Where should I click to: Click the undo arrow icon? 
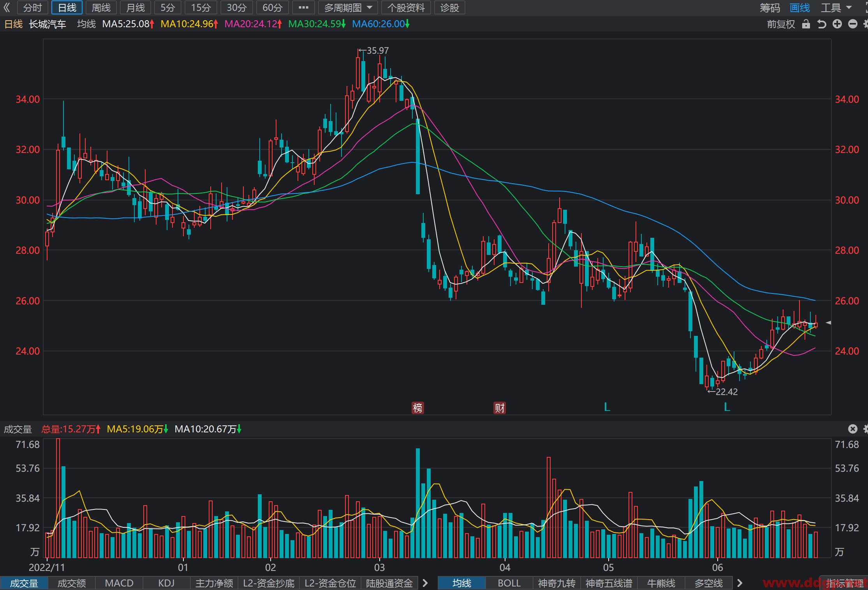822,24
